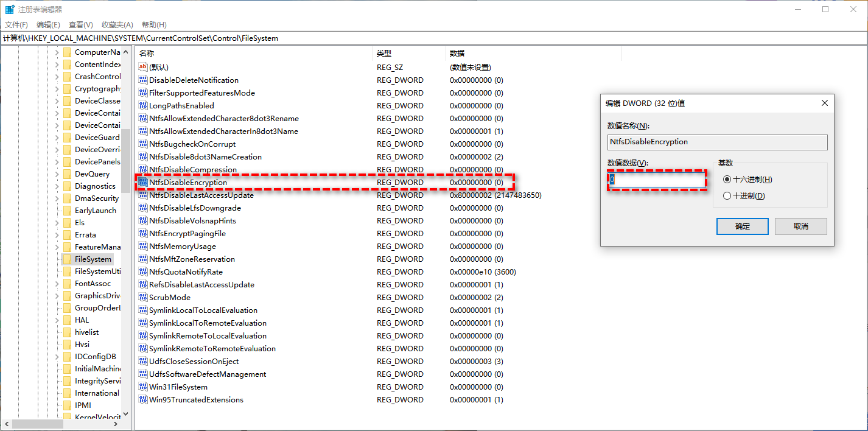
Task: Click the NtfsMemoryUsage value icon
Action: (x=143, y=247)
